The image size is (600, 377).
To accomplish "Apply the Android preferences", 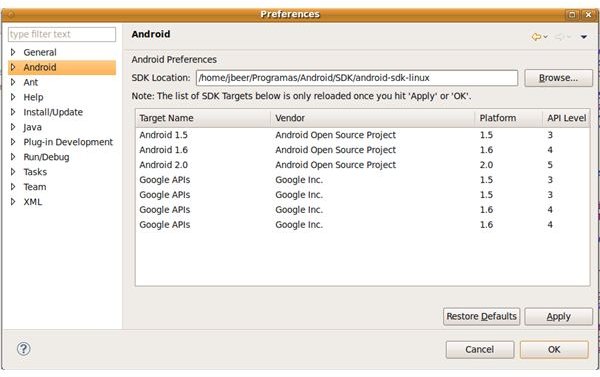I will point(558,317).
